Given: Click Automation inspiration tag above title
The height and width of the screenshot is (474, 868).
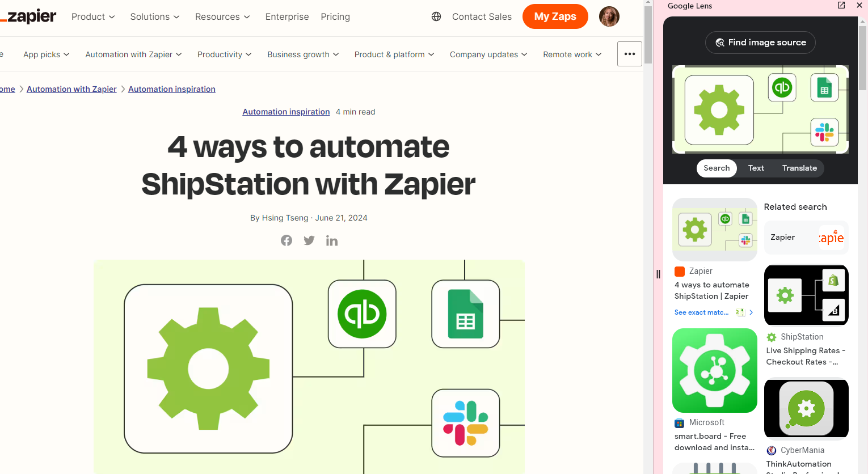Looking at the screenshot, I should pyautogui.click(x=286, y=112).
